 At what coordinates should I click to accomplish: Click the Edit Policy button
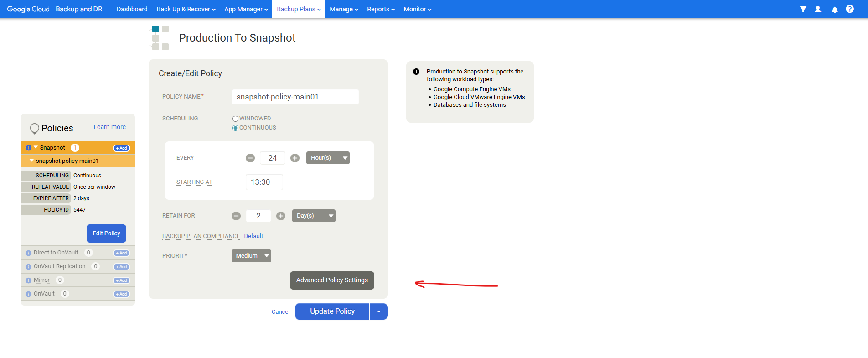[106, 233]
